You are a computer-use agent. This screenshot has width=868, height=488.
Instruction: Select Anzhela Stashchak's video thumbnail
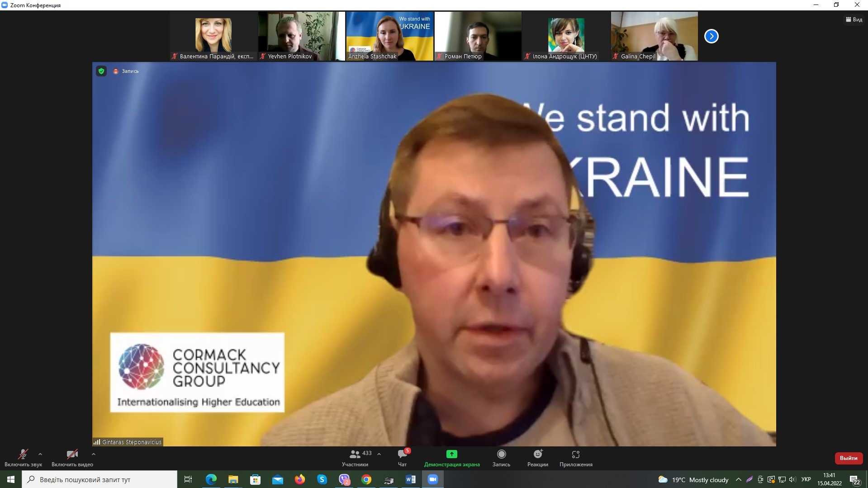(390, 36)
